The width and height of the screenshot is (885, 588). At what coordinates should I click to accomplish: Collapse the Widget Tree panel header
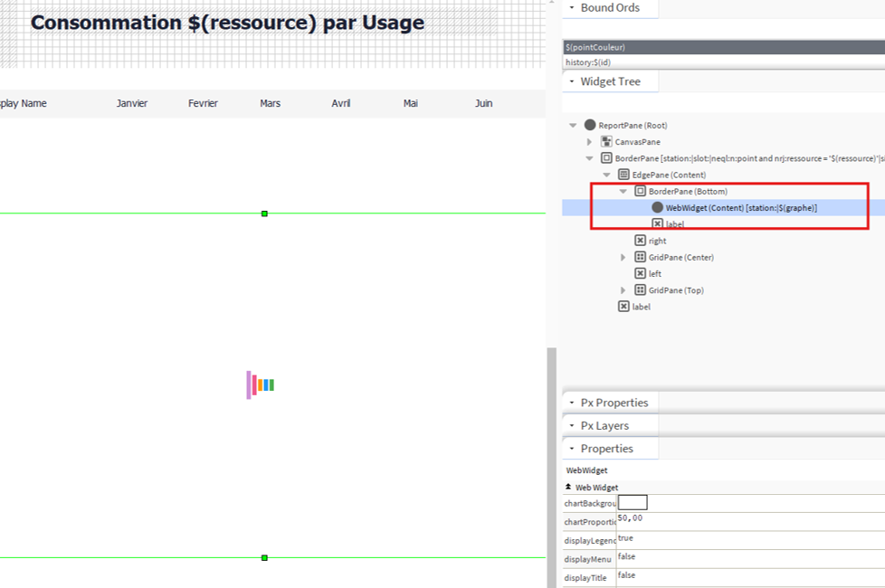[x=610, y=81]
